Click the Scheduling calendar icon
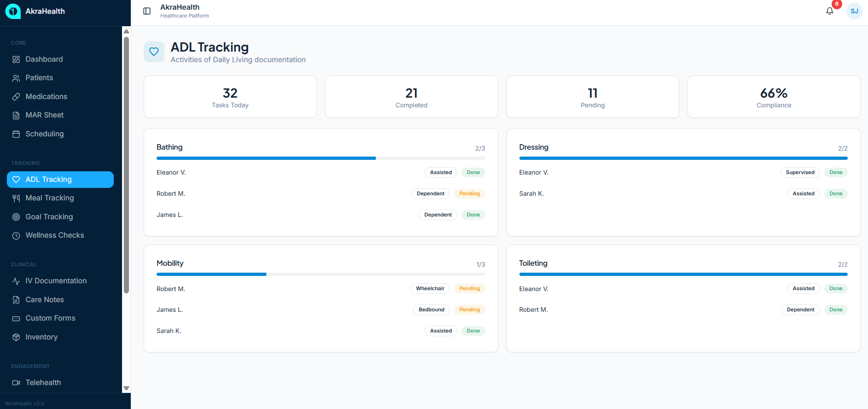 pyautogui.click(x=16, y=134)
